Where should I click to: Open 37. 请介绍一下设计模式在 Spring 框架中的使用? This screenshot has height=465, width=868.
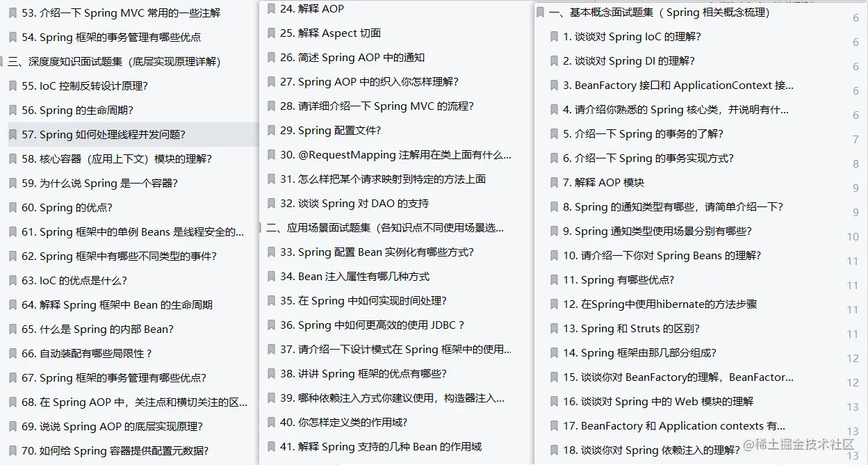click(395, 350)
